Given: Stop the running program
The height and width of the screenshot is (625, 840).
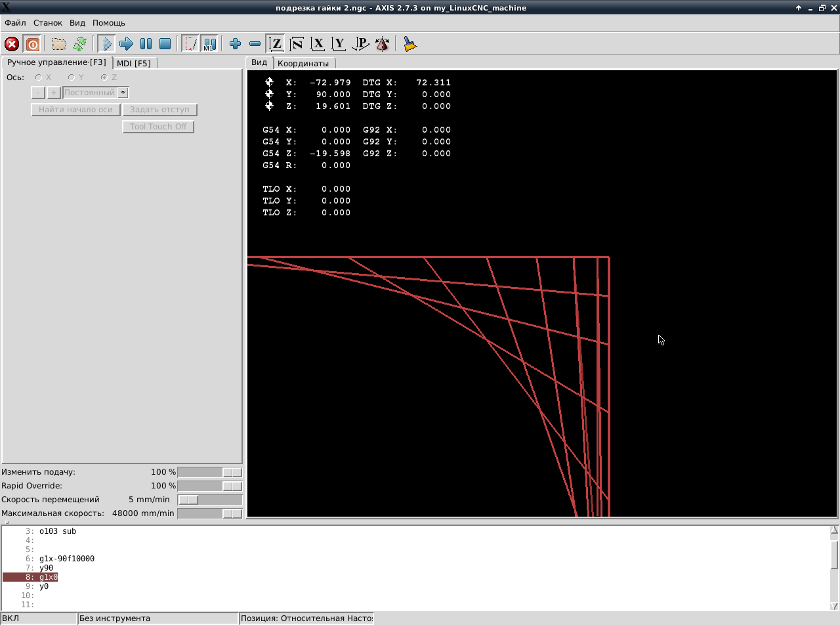Looking at the screenshot, I should click(165, 44).
